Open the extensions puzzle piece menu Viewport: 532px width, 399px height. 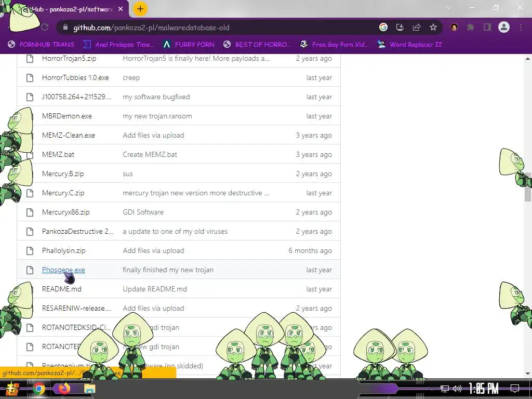pyautogui.click(x=471, y=27)
